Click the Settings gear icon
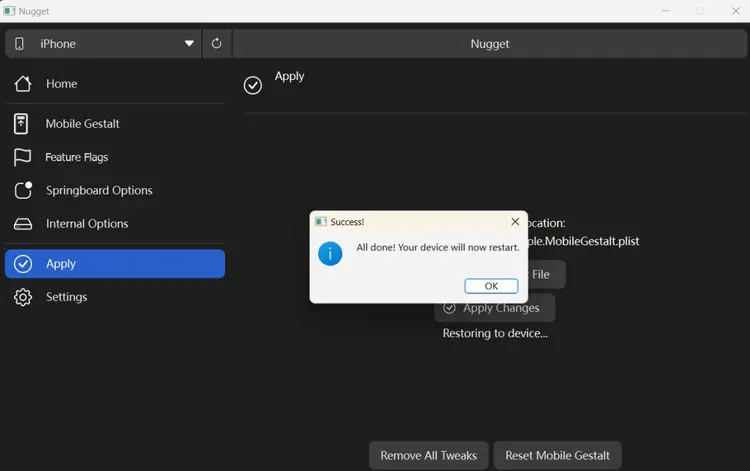The width and height of the screenshot is (750, 471). 23,297
